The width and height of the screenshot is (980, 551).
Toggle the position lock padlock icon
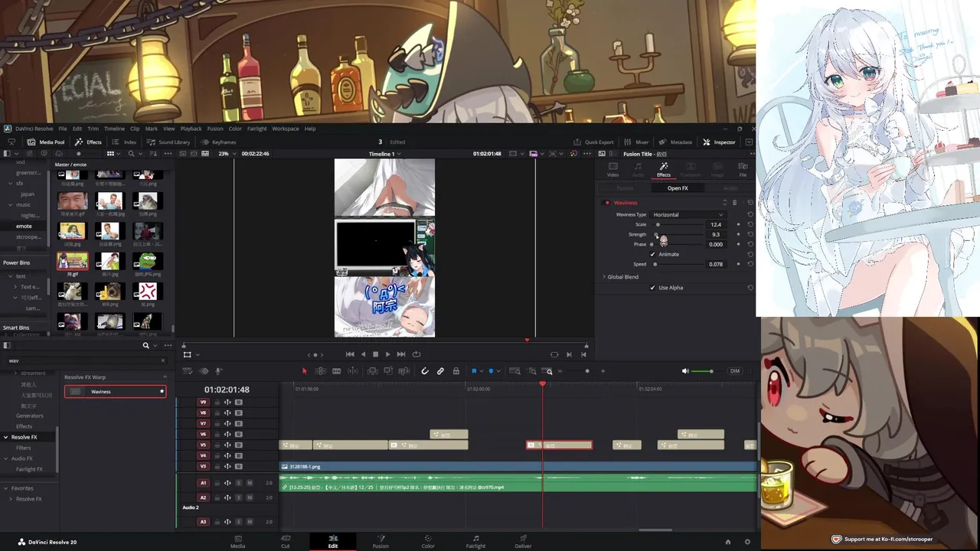456,371
